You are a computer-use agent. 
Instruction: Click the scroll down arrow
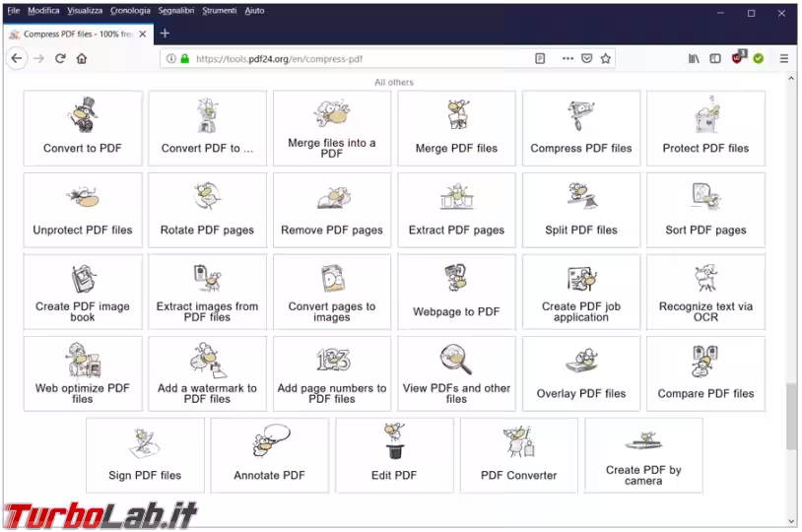click(791, 521)
